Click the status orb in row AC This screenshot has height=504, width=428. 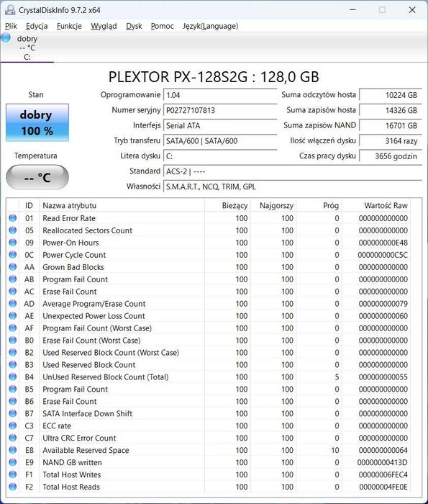pos(13,291)
